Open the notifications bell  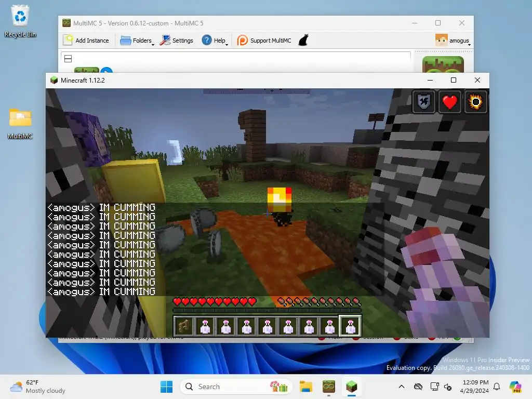(x=497, y=387)
